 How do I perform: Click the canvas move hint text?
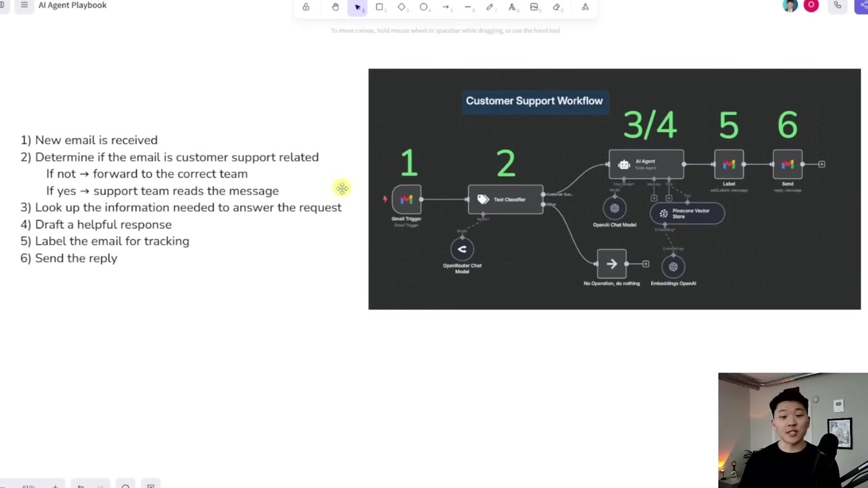coord(445,30)
